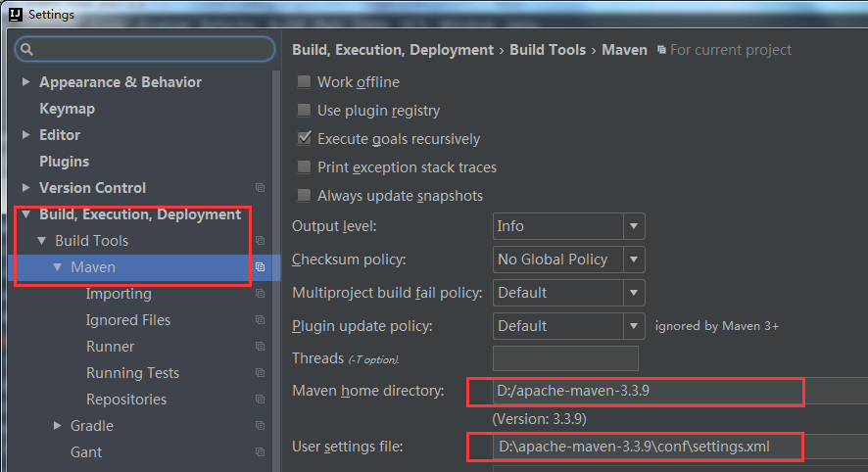Uncheck Execute goals recursively

tap(304, 139)
